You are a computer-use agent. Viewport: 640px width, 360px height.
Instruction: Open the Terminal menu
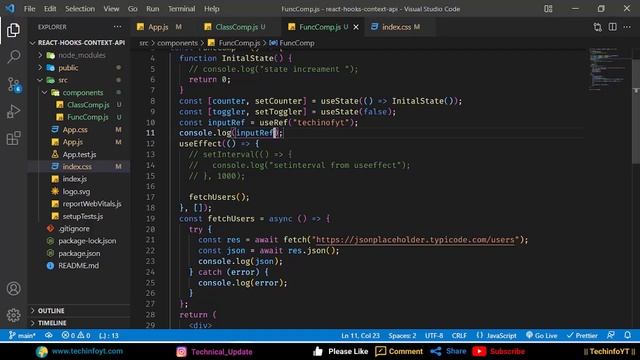[181, 9]
